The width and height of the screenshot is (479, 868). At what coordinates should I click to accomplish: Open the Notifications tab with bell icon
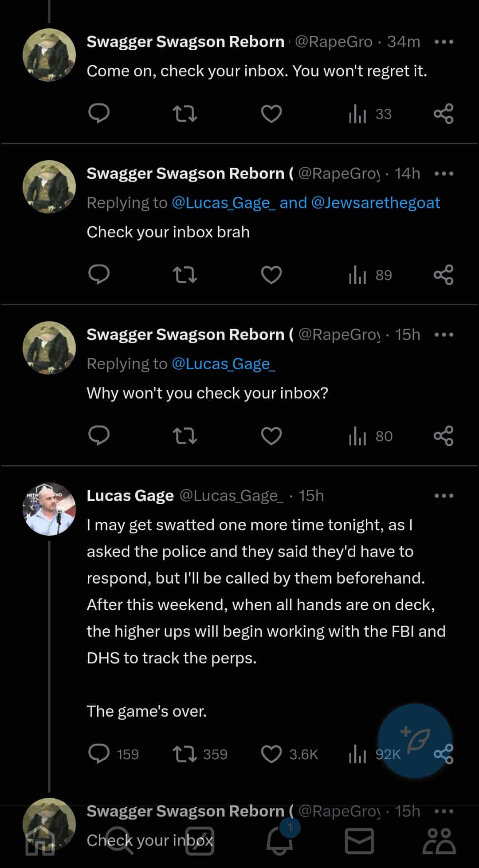click(279, 840)
